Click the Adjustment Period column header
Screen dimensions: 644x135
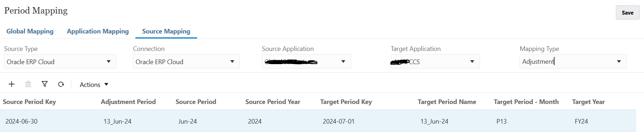click(x=128, y=102)
